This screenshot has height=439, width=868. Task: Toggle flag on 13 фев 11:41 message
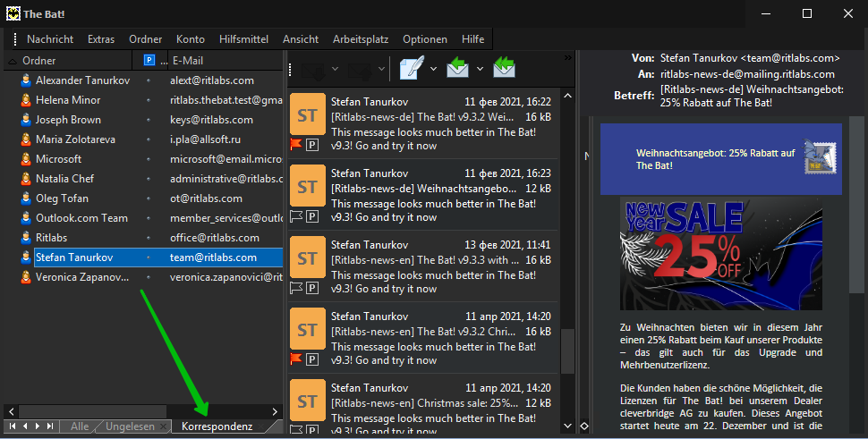click(296, 288)
